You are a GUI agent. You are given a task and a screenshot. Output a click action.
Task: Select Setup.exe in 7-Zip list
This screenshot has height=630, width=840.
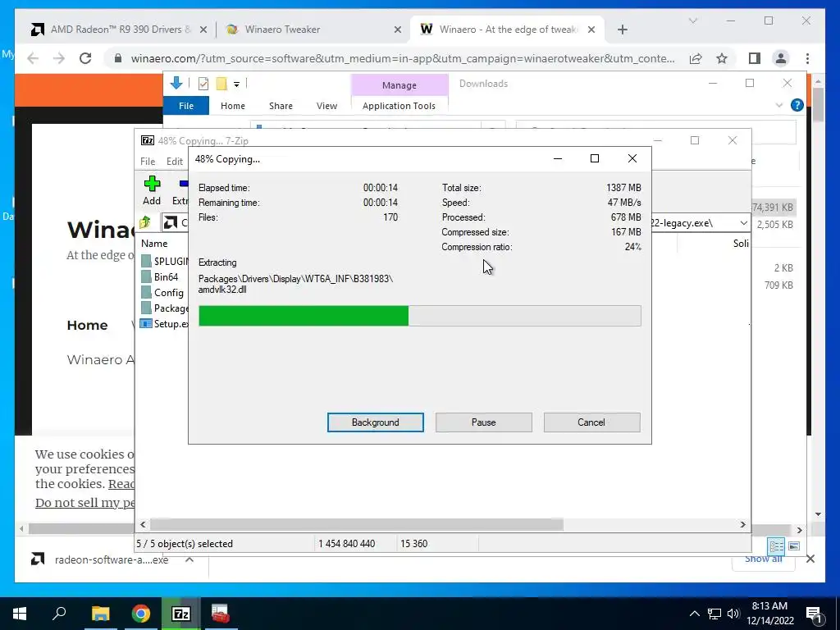click(x=164, y=323)
